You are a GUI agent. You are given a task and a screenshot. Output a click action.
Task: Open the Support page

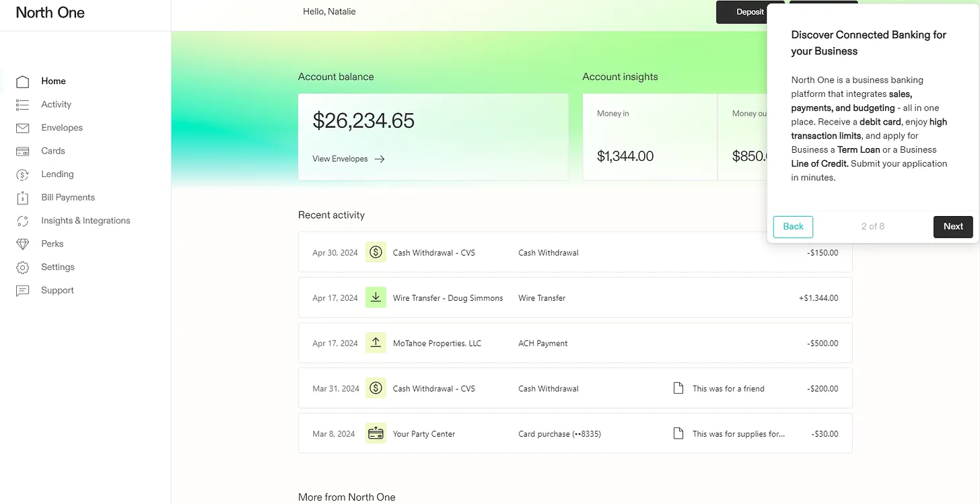[57, 290]
